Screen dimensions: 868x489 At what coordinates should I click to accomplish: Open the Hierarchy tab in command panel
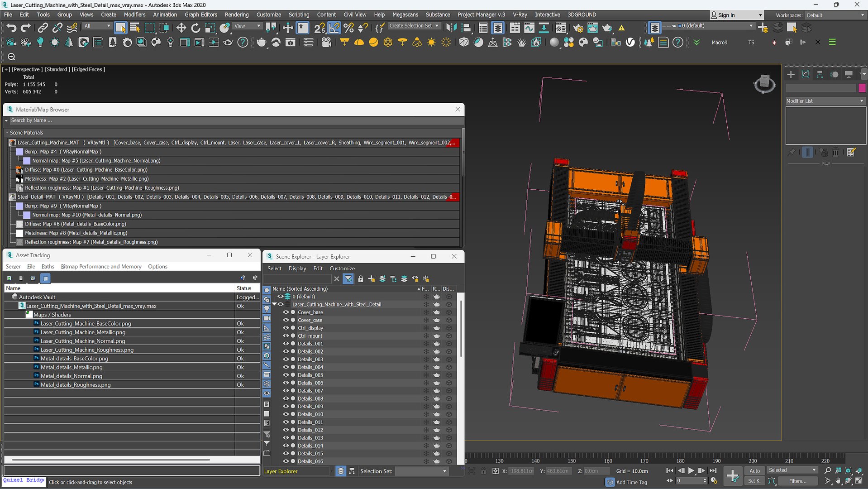tap(820, 74)
